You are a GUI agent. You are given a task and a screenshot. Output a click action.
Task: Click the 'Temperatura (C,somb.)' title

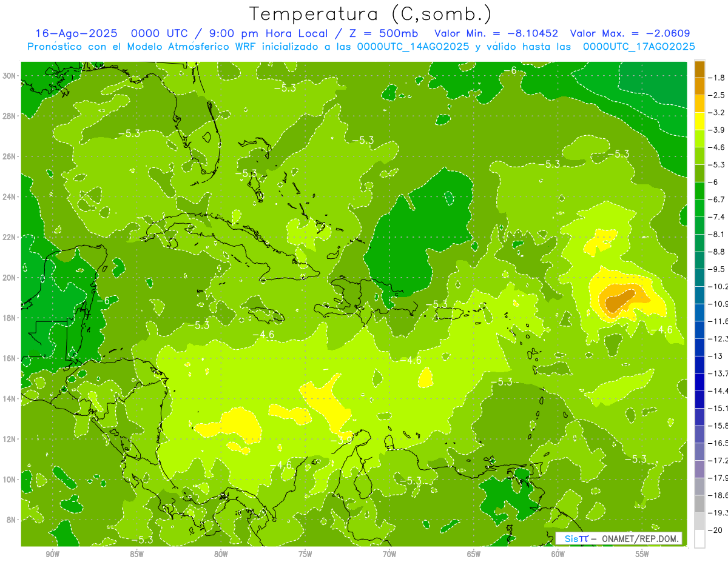pyautogui.click(x=370, y=13)
